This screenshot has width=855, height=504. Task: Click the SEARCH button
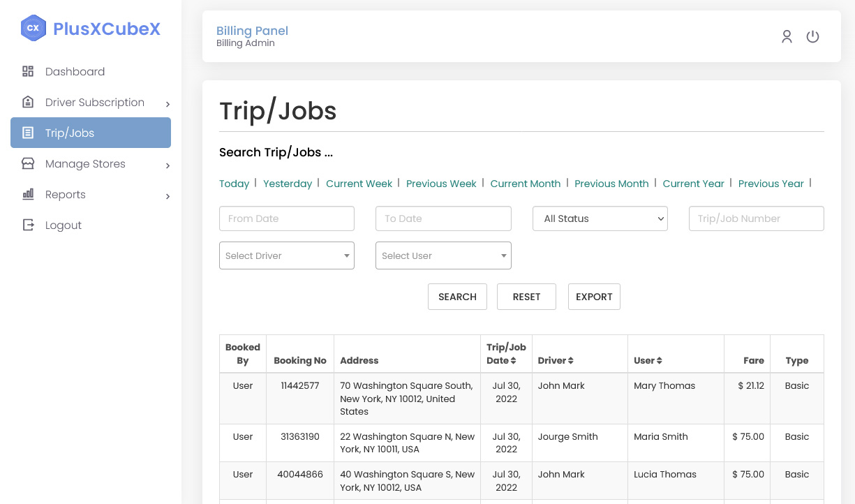click(457, 297)
